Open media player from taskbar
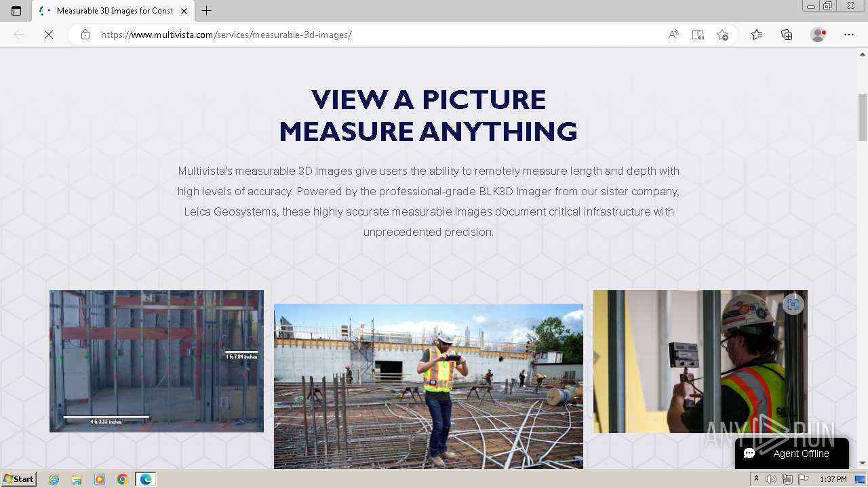The height and width of the screenshot is (488, 868). [x=100, y=479]
